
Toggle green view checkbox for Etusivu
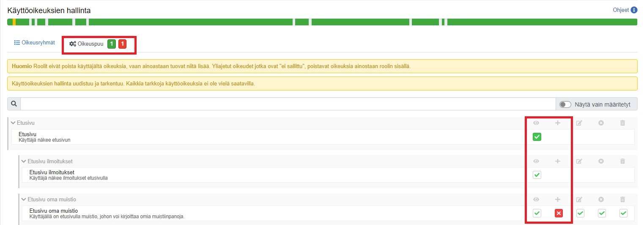[537, 137]
